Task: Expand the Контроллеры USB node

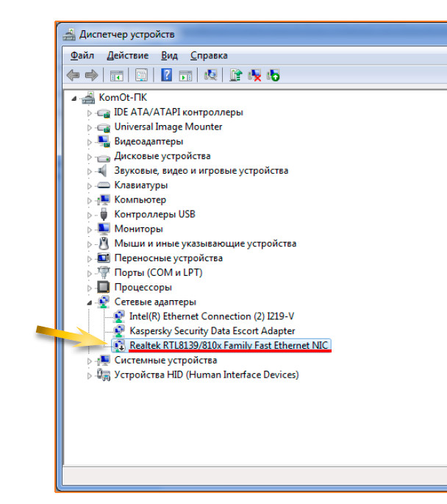Action: pyautogui.click(x=90, y=215)
